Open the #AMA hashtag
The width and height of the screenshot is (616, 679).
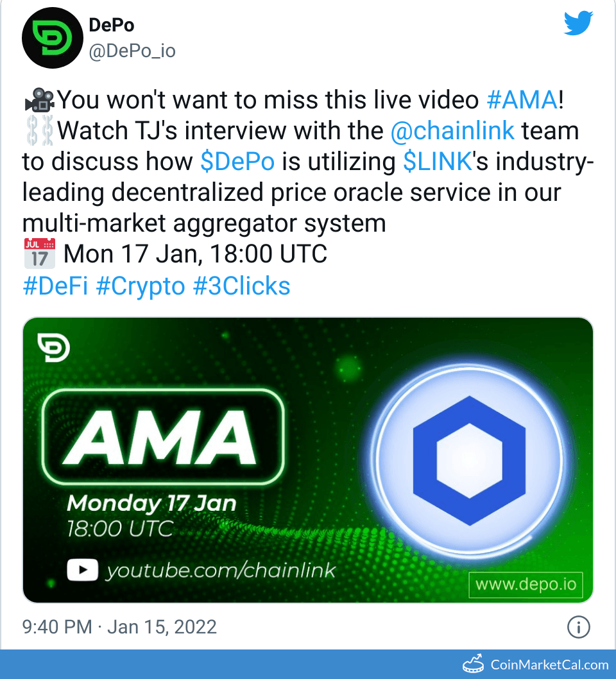tap(520, 100)
